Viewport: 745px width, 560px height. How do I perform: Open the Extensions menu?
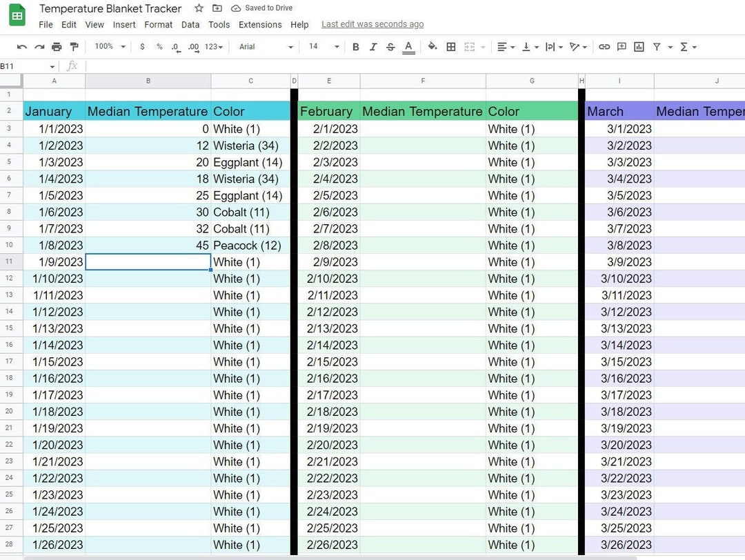[x=260, y=24]
